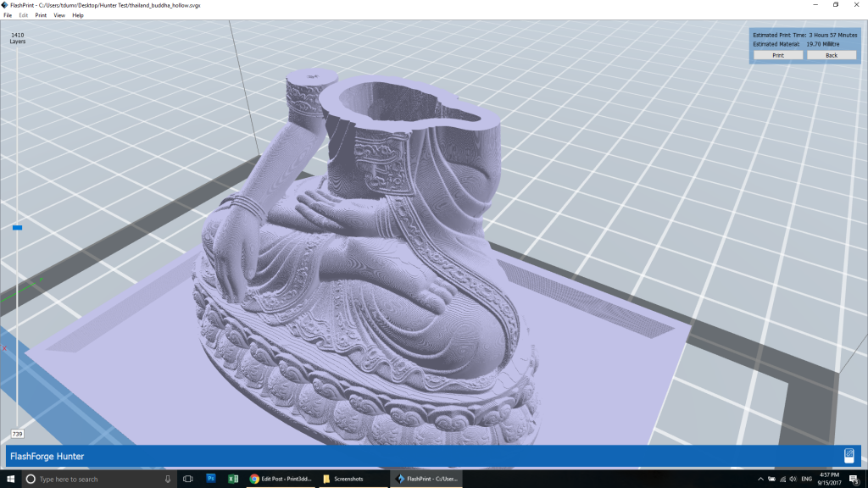Click the microphone icon in search box
The image size is (868, 488).
pyautogui.click(x=168, y=479)
